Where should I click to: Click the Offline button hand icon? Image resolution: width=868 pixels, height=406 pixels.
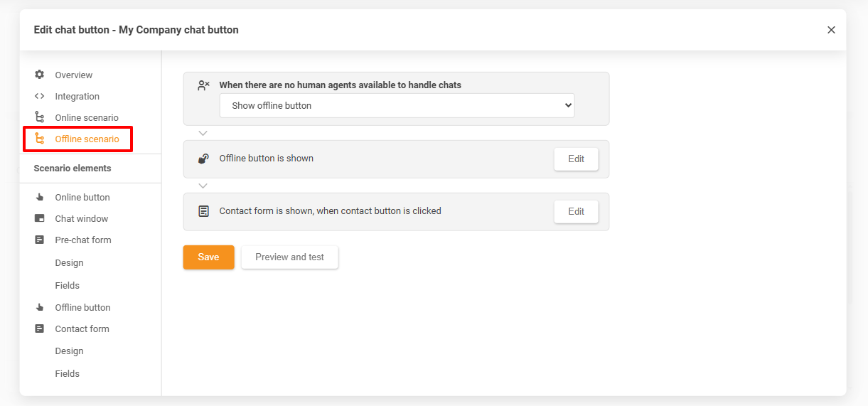[x=40, y=307]
